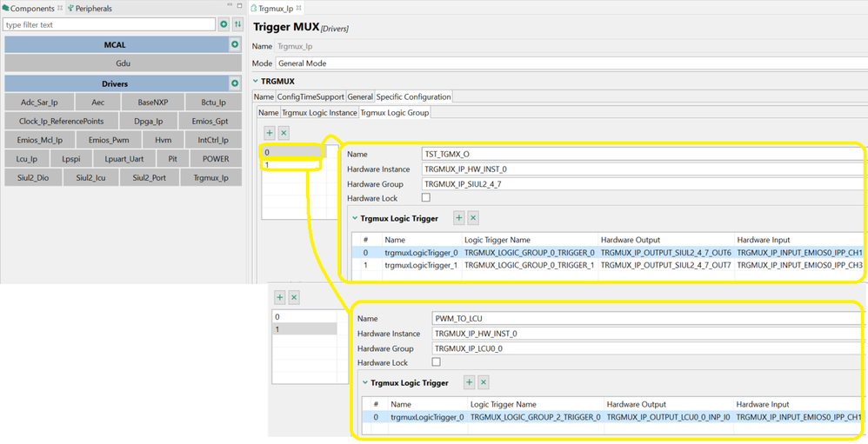Open the Emios_Gpt driver
The height and width of the screenshot is (444, 868).
[210, 121]
